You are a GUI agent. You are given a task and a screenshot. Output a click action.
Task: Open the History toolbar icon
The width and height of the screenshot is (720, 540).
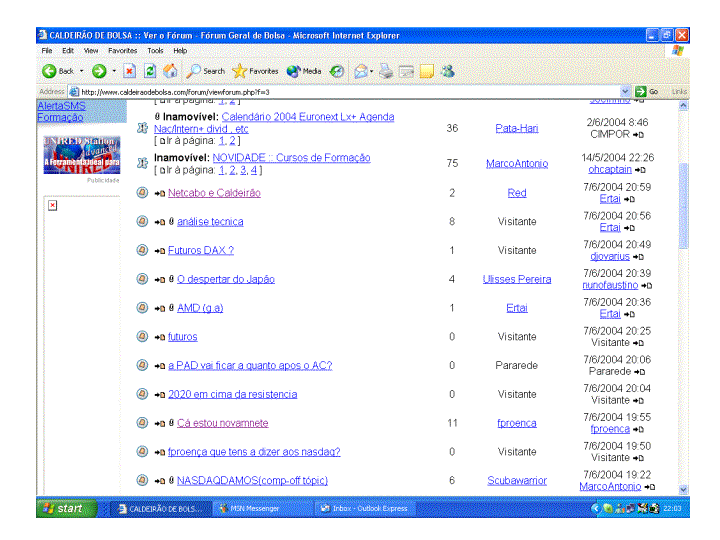[338, 71]
